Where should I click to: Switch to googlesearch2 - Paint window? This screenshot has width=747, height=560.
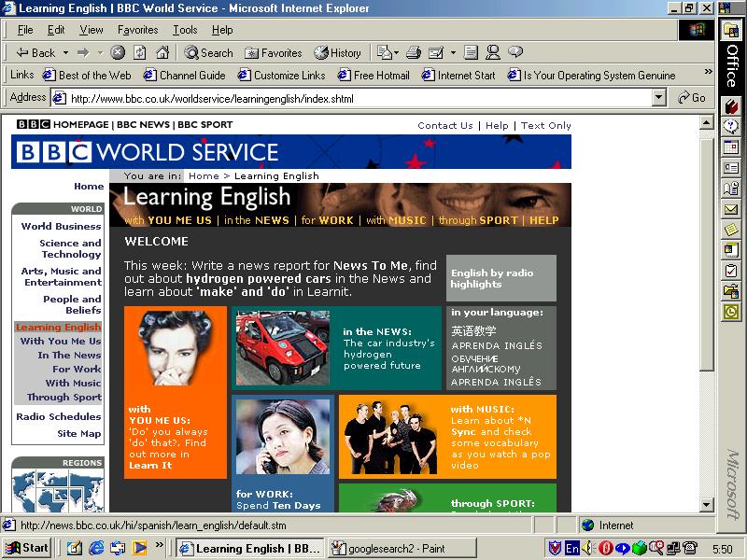(402, 549)
